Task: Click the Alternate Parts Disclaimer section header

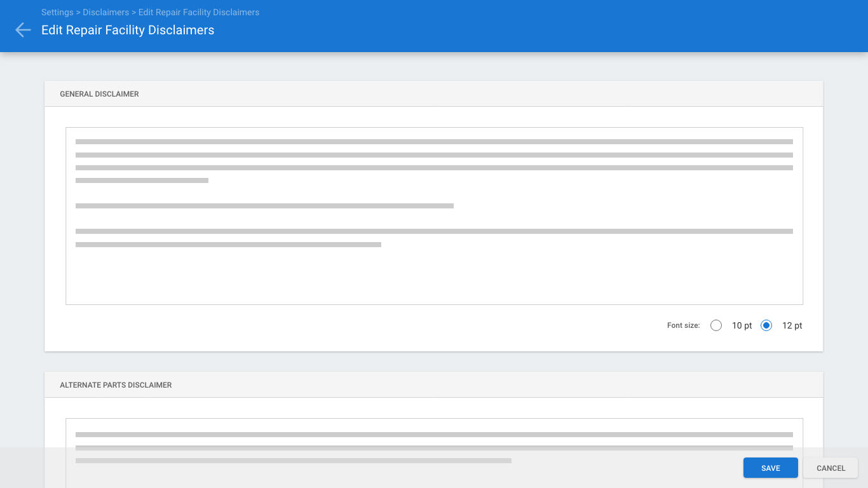Action: (116, 385)
